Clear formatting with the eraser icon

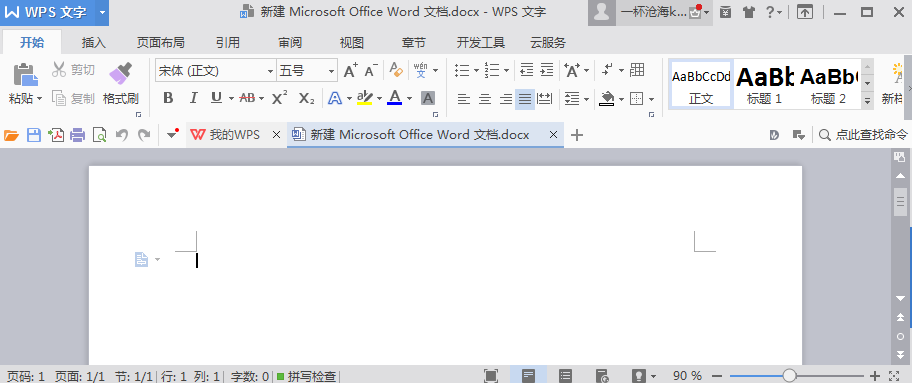396,70
